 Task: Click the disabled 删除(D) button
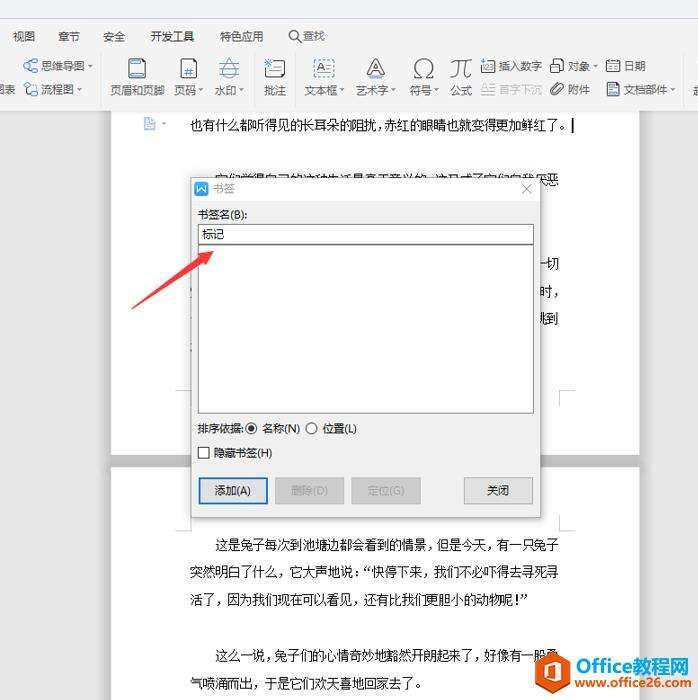click(309, 491)
